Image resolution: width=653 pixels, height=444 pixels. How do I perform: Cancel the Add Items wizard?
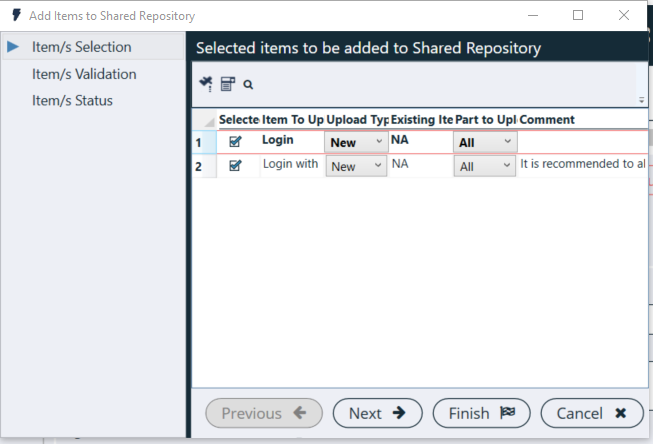592,413
